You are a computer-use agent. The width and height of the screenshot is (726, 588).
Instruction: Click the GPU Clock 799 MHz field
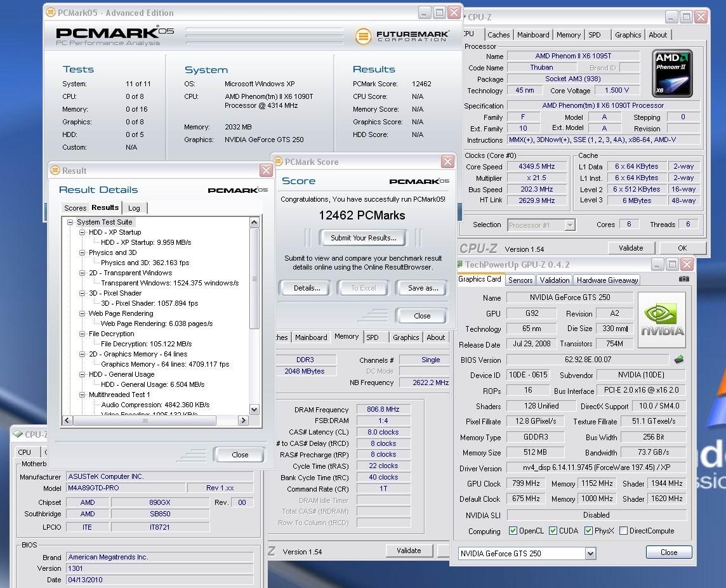click(x=526, y=483)
